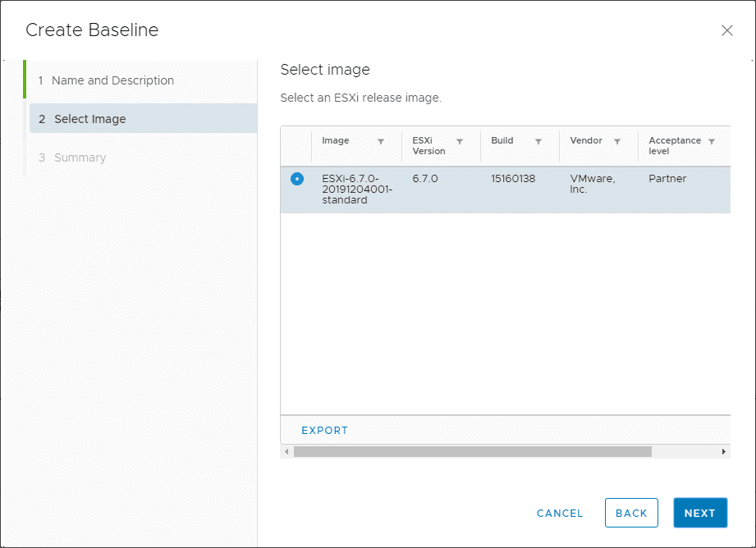Sort by the Build column header
Screen dimensions: 756x548
click(502, 140)
